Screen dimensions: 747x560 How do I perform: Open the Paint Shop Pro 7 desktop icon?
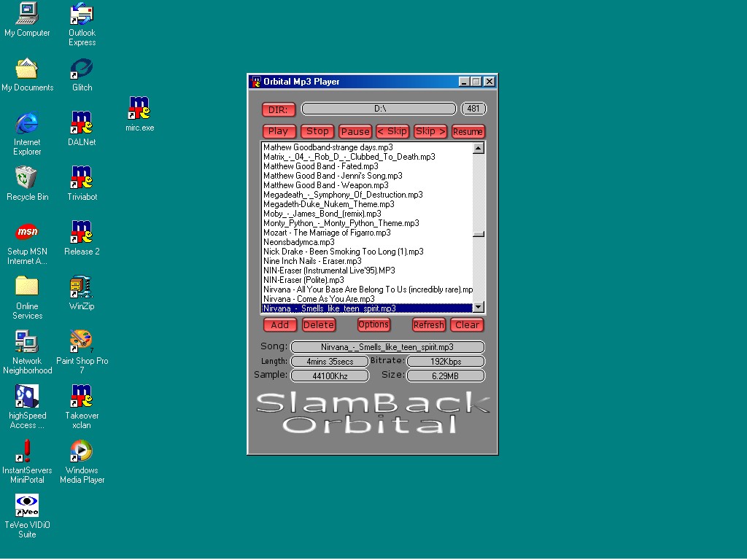pos(81,341)
